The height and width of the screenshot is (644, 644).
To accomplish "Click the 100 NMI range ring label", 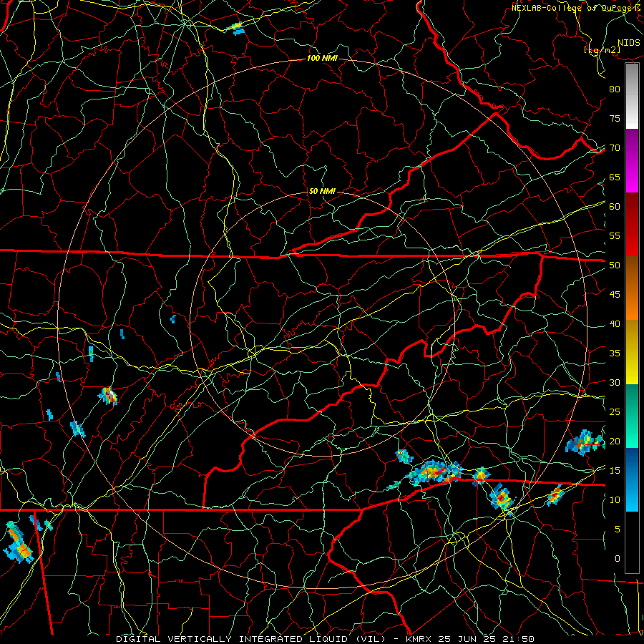I will point(322,59).
